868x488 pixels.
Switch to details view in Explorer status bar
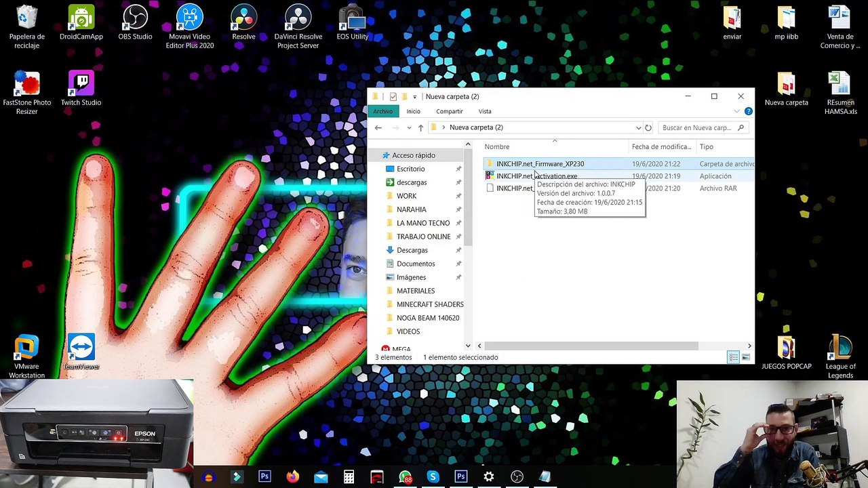(x=733, y=357)
